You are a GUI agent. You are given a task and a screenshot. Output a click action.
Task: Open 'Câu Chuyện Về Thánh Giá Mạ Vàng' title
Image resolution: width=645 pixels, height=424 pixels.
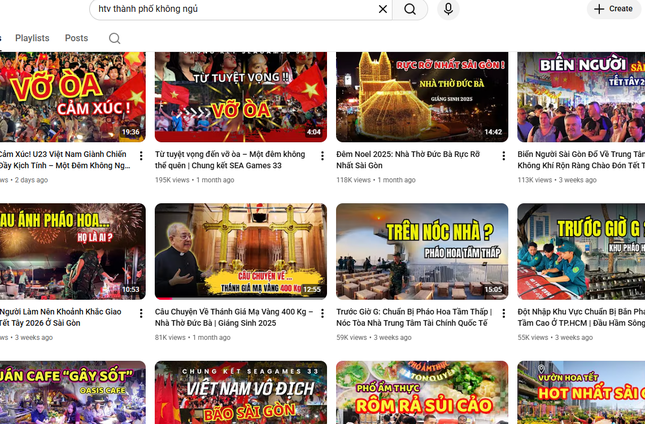(230, 316)
